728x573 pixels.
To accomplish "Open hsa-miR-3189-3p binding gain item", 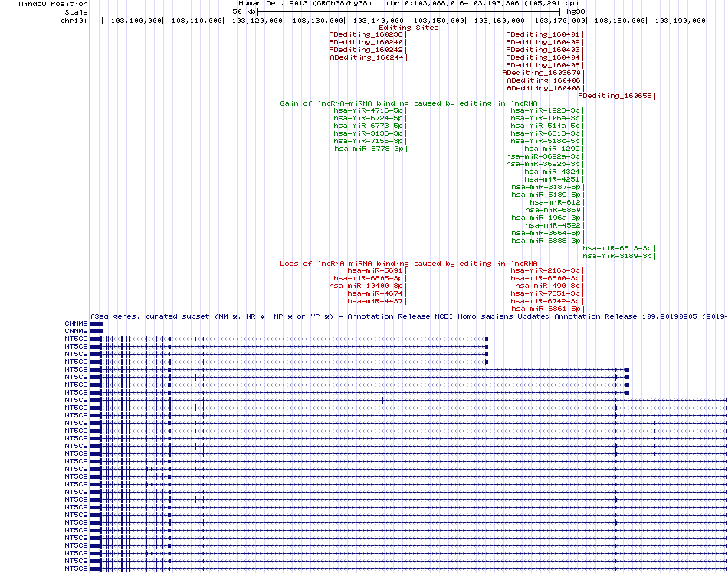I will pyautogui.click(x=617, y=256).
